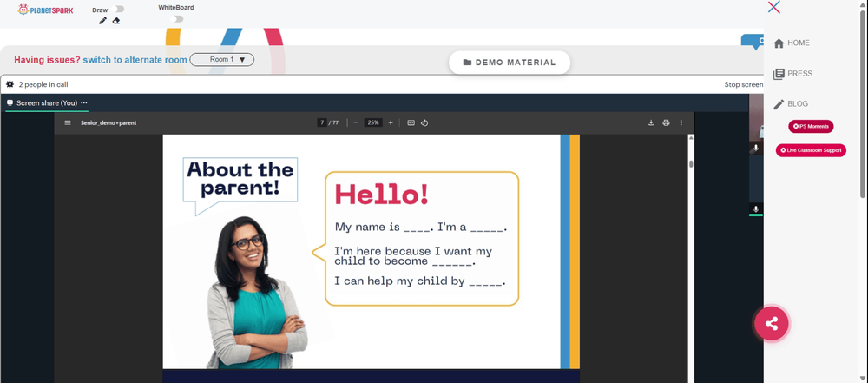Open the PDF sidebar hamburger menu
Image resolution: width=868 pixels, height=383 pixels.
point(68,122)
